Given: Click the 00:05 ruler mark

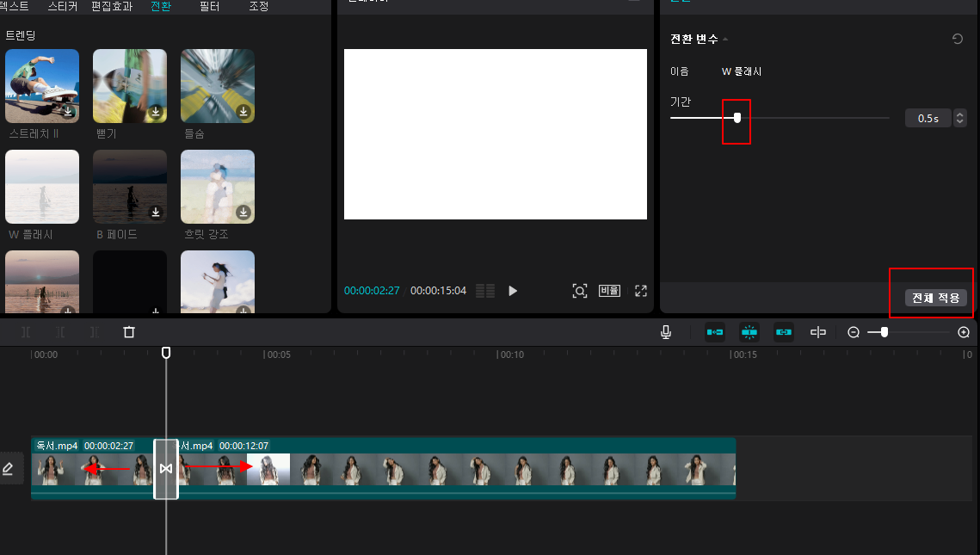Looking at the screenshot, I should pyautogui.click(x=278, y=355).
